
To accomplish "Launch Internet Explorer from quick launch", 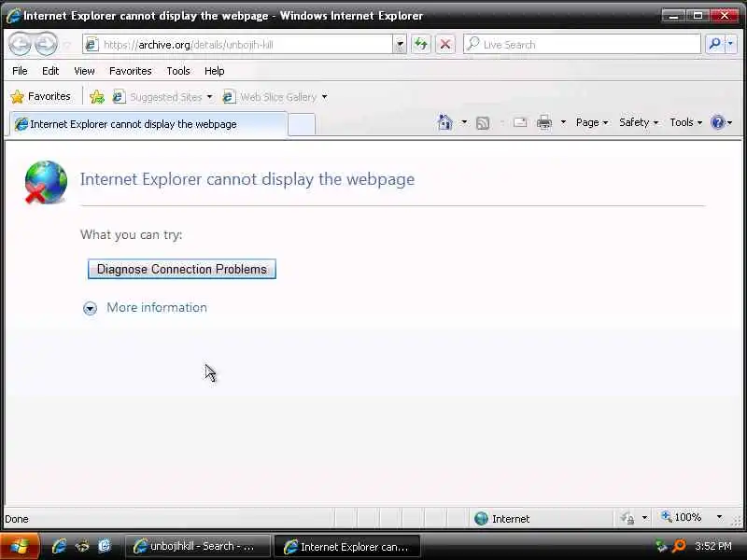I will coord(59,546).
